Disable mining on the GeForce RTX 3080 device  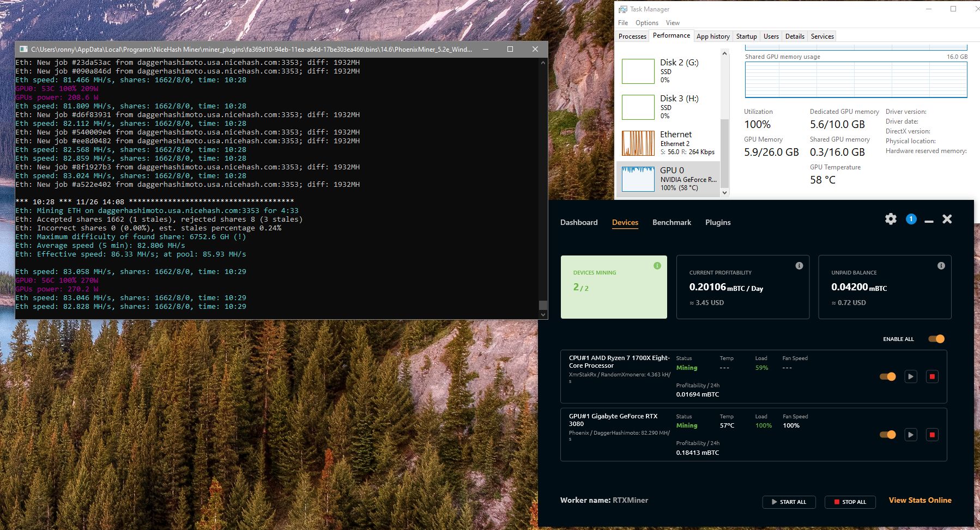coord(888,435)
